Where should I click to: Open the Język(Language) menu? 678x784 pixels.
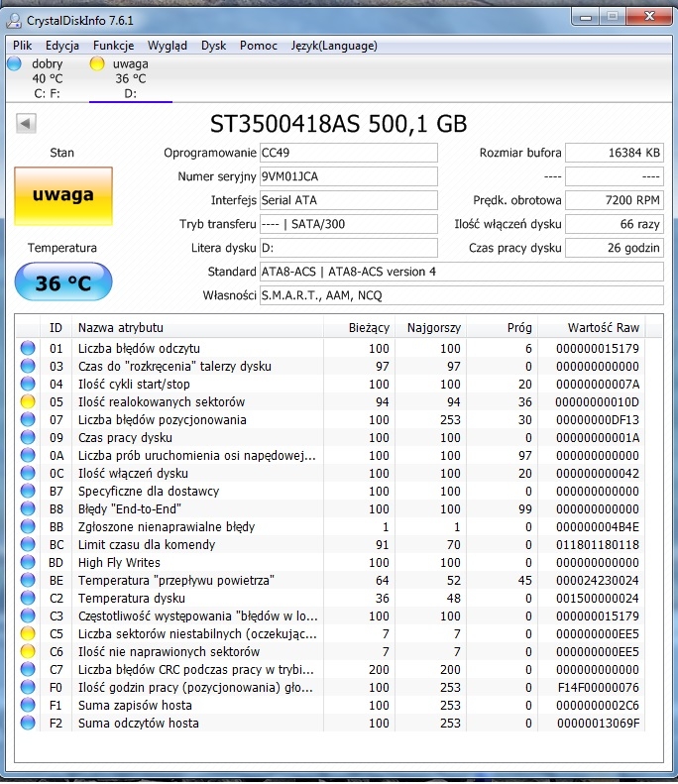(x=334, y=46)
